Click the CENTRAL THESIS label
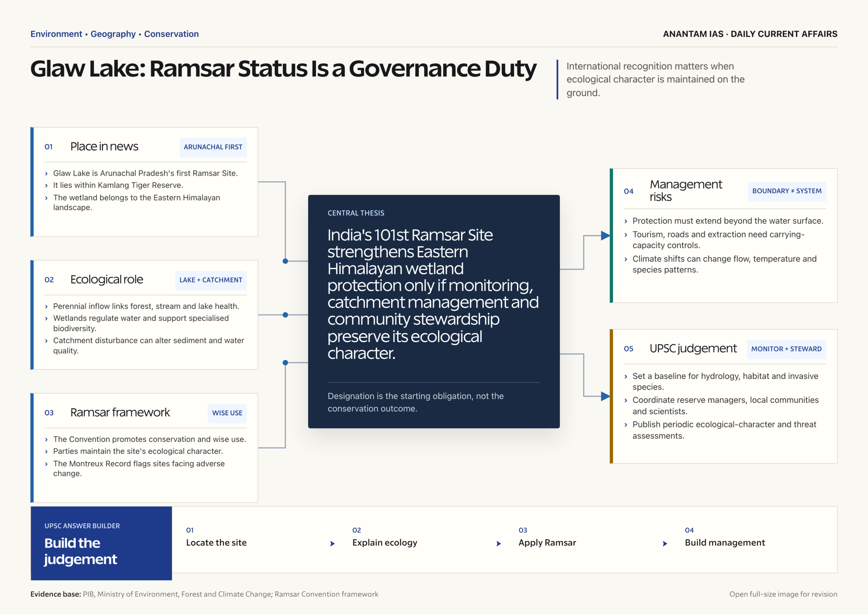The width and height of the screenshot is (868, 614). tap(356, 213)
